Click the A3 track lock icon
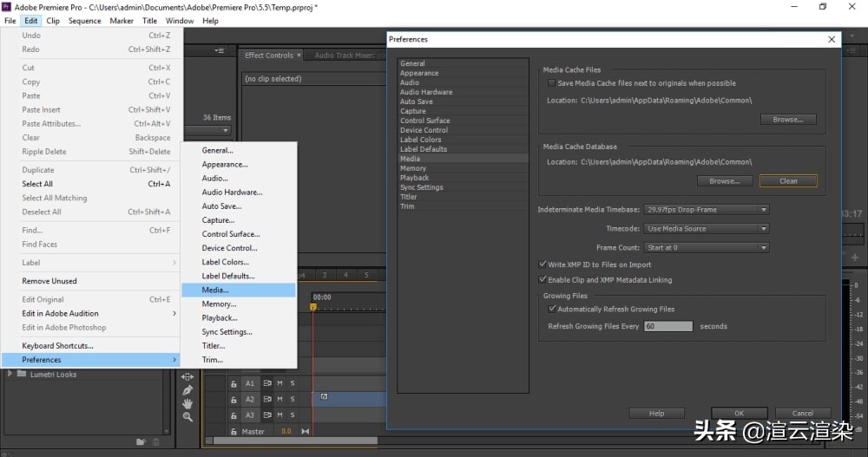868x457 pixels. [x=233, y=415]
